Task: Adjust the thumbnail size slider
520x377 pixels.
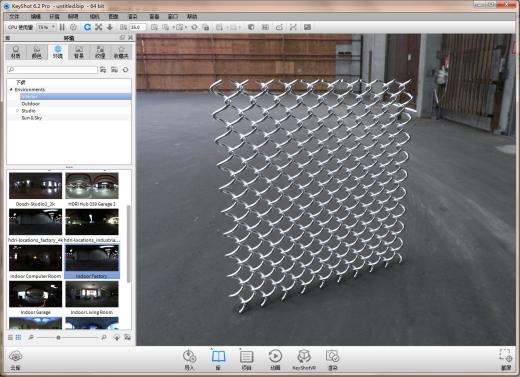Action: click(58, 338)
